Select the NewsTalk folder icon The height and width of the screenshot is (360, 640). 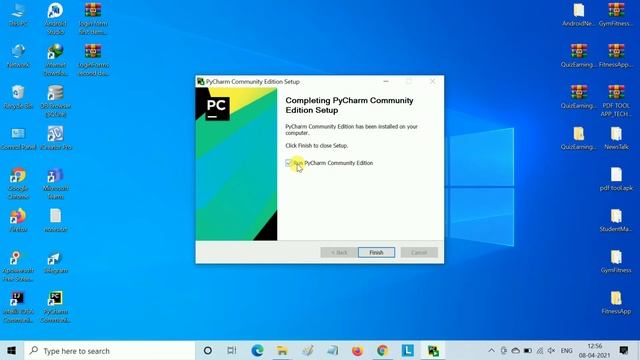coord(616,138)
